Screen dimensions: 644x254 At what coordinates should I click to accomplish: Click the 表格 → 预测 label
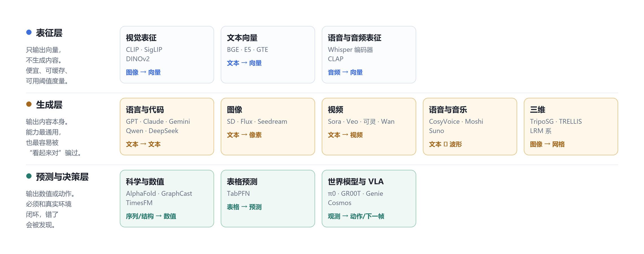(244, 207)
